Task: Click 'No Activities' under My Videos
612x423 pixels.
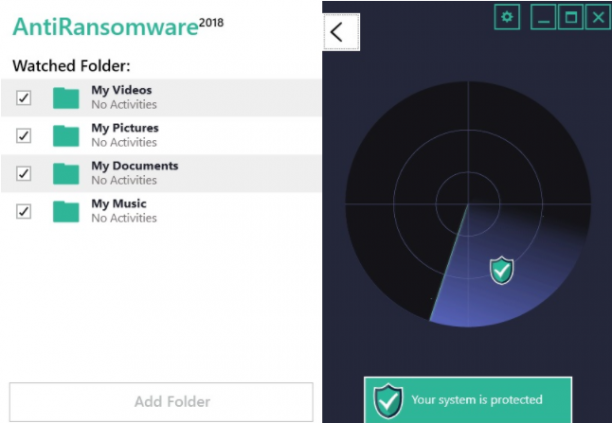Action: tap(124, 105)
